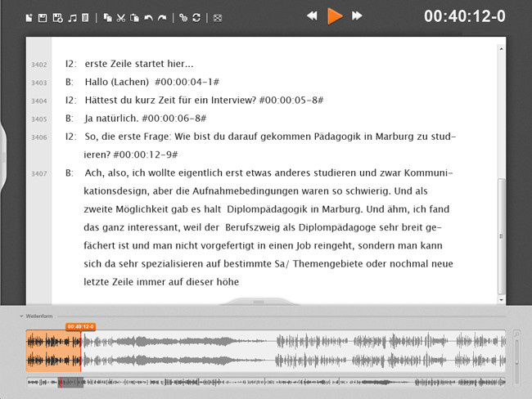532x399 pixels.
Task: Rewind the audio playback
Action: (312, 16)
